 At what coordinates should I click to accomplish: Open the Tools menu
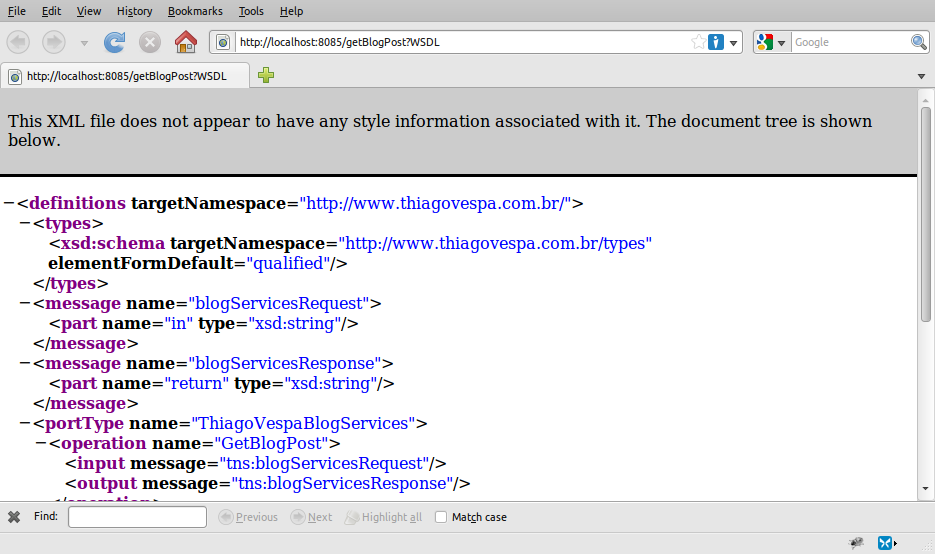251,11
